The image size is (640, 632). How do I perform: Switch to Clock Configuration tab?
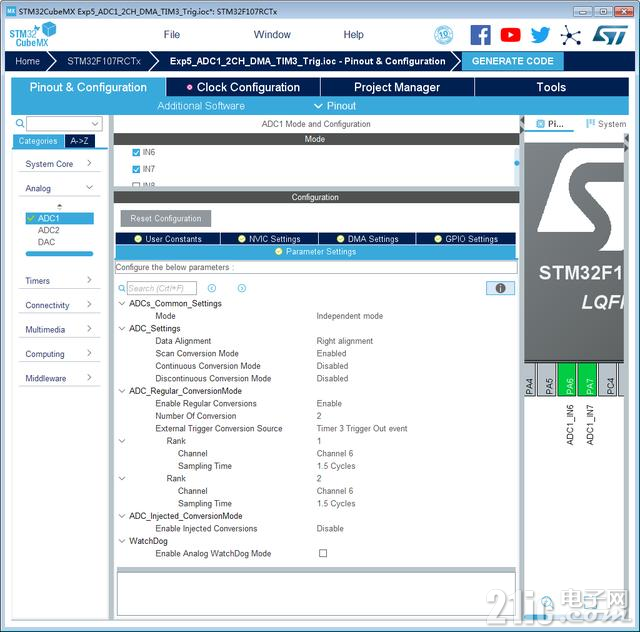(x=243, y=87)
